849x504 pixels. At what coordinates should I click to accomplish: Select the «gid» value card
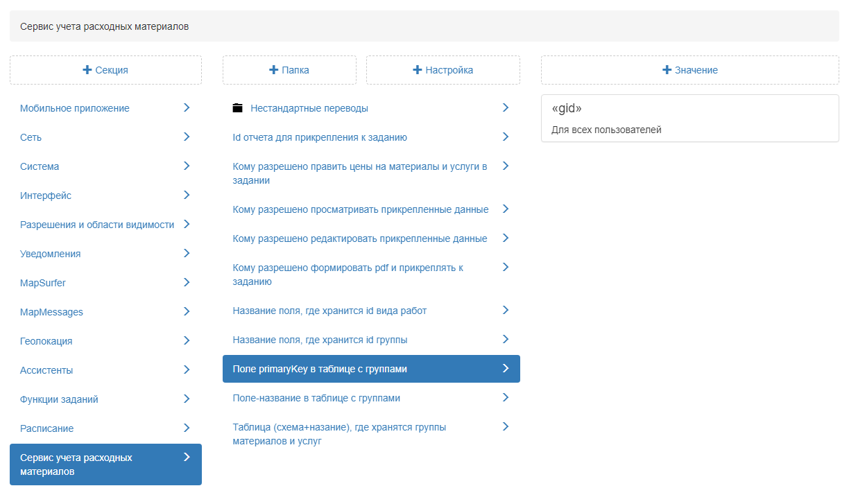(x=690, y=119)
